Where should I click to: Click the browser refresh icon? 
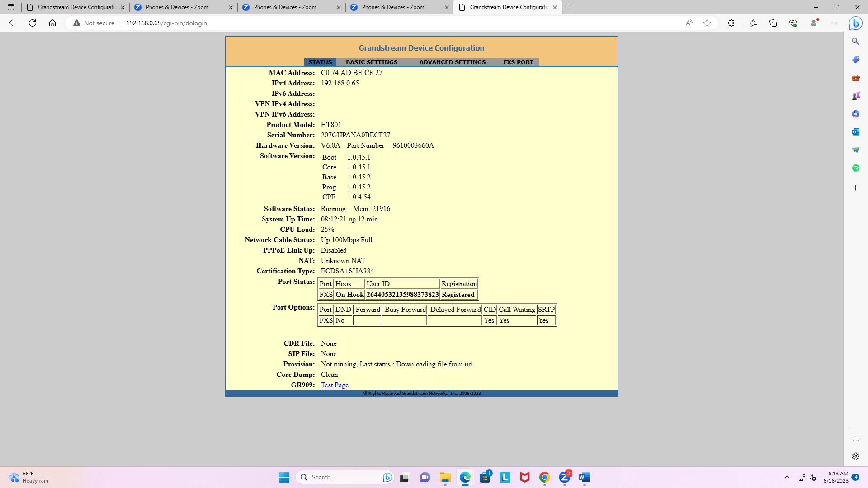tap(33, 23)
